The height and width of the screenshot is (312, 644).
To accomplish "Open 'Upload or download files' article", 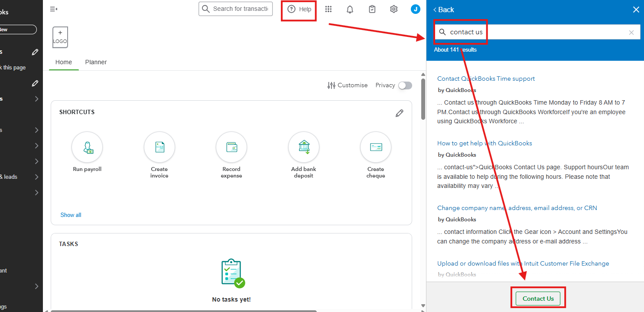I will tap(523, 263).
